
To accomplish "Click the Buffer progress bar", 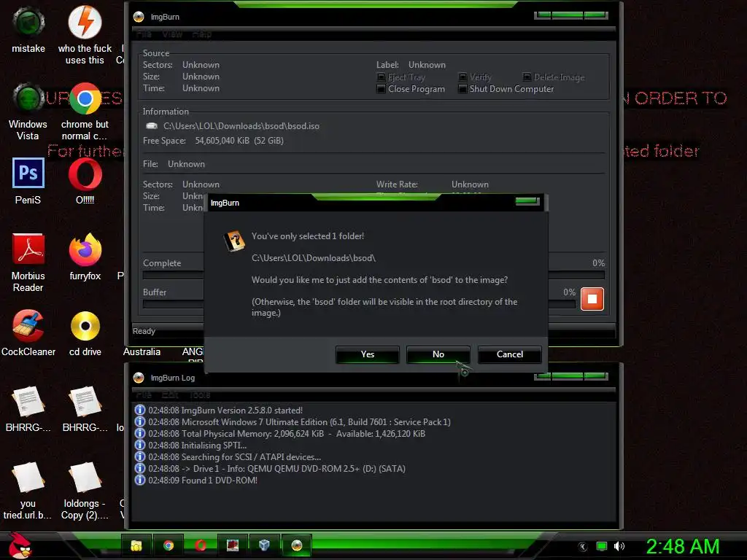I will [x=359, y=304].
